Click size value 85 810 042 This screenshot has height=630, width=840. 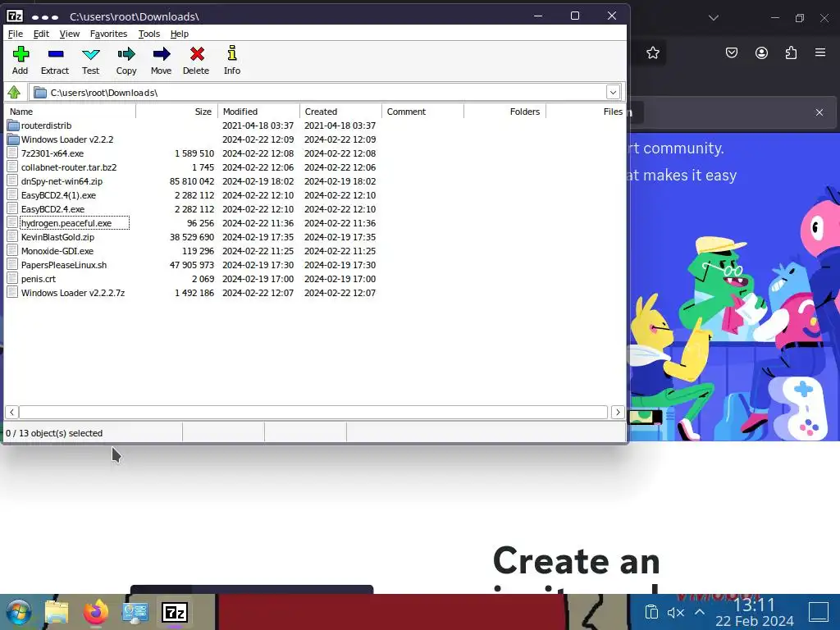(x=192, y=181)
